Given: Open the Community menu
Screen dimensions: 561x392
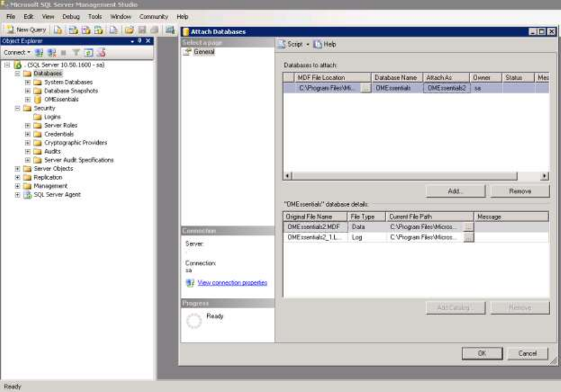Looking at the screenshot, I should [x=153, y=17].
